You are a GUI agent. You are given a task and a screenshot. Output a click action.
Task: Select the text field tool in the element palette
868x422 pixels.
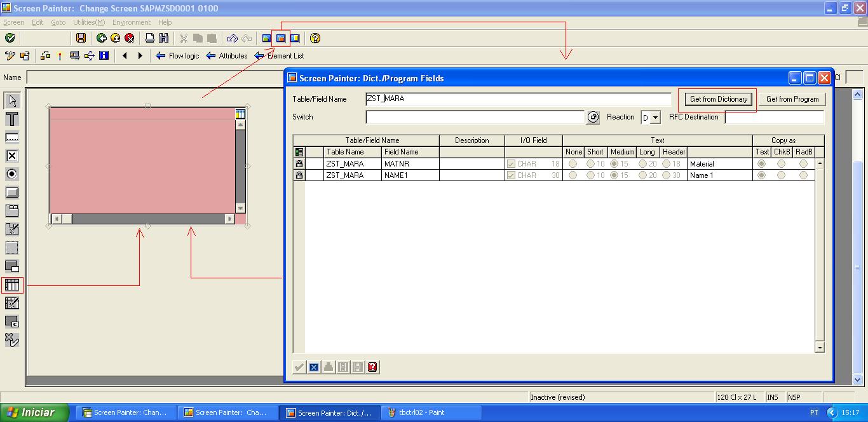pyautogui.click(x=11, y=119)
